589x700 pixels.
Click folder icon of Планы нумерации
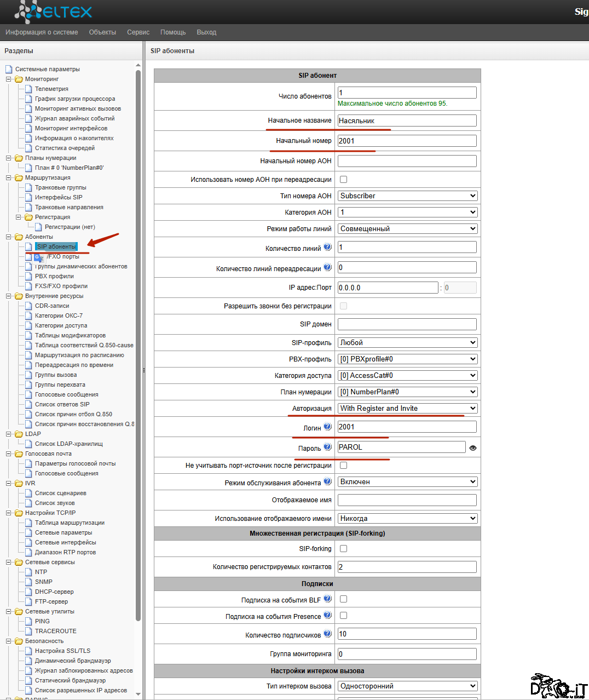19,158
